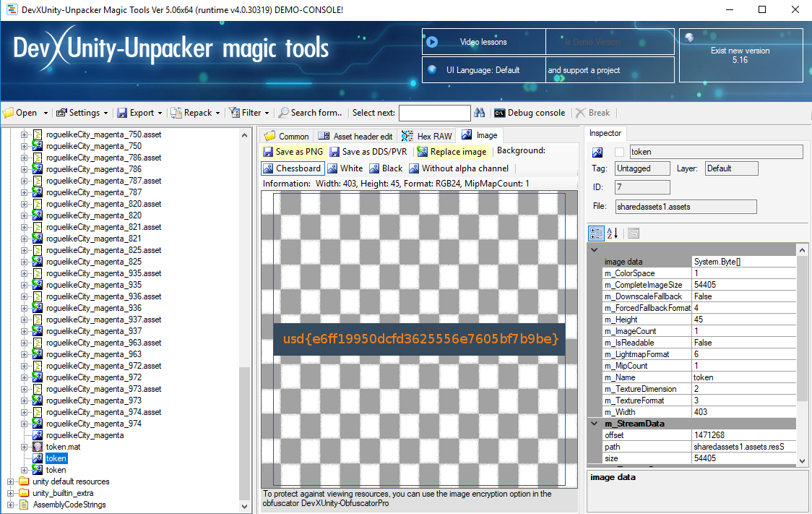Click the Save as PNG disk icon
The image size is (812, 514).
pos(268,152)
